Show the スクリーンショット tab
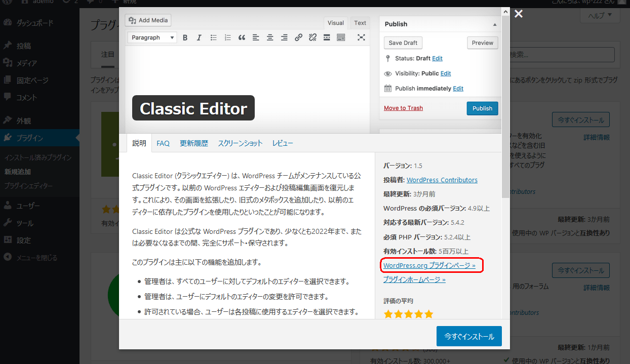Screen dimensions: 630x364 [240, 143]
